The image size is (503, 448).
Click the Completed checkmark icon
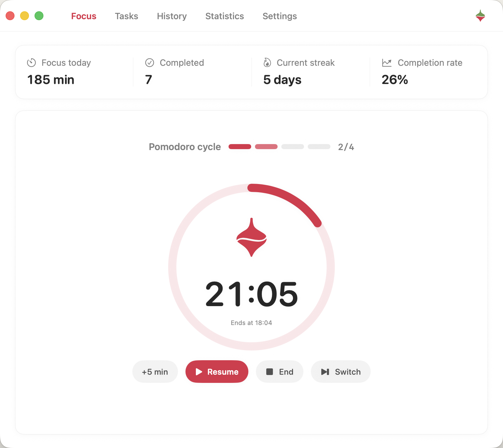150,63
